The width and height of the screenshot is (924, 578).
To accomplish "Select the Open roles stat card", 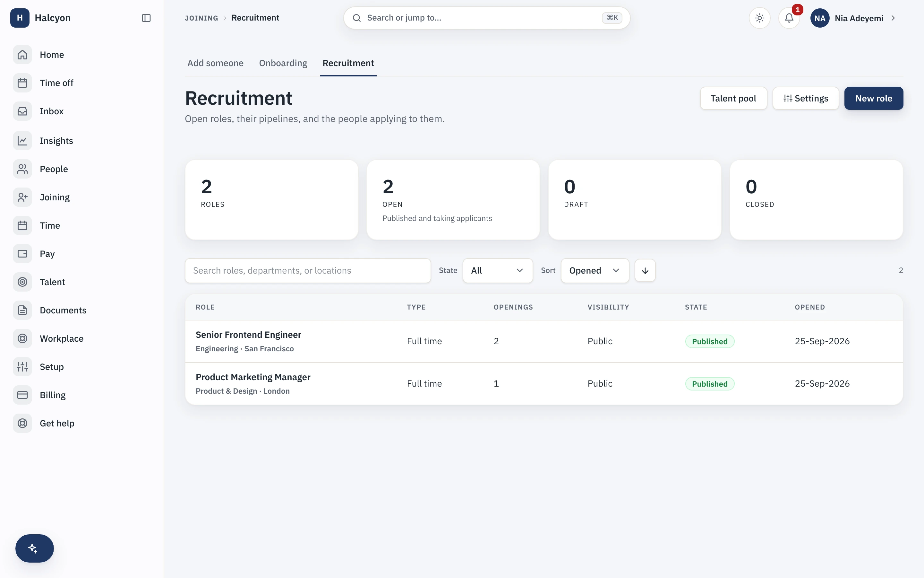I will [453, 200].
